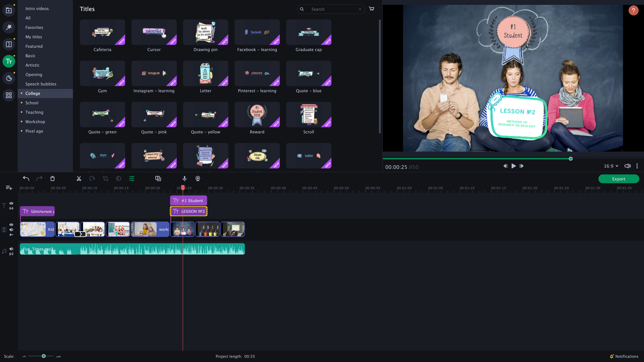Select the Reward title thumbnail
644x362 pixels.
(257, 115)
